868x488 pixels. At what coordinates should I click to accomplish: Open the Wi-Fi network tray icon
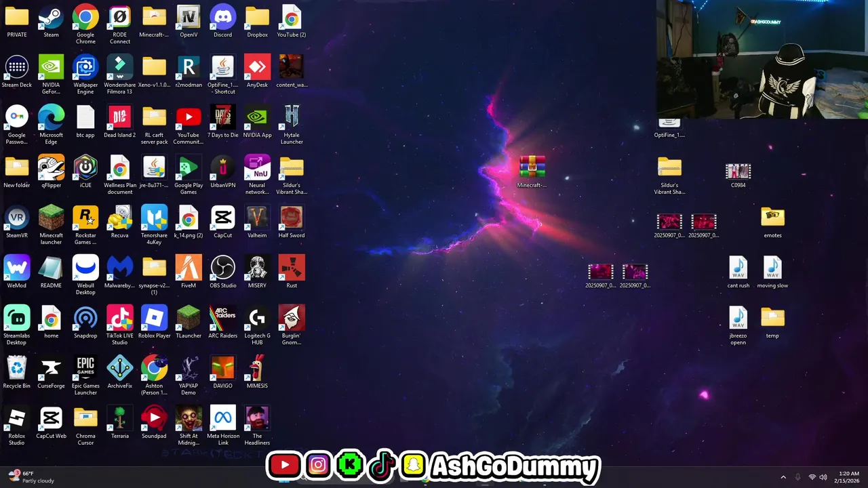(x=812, y=477)
